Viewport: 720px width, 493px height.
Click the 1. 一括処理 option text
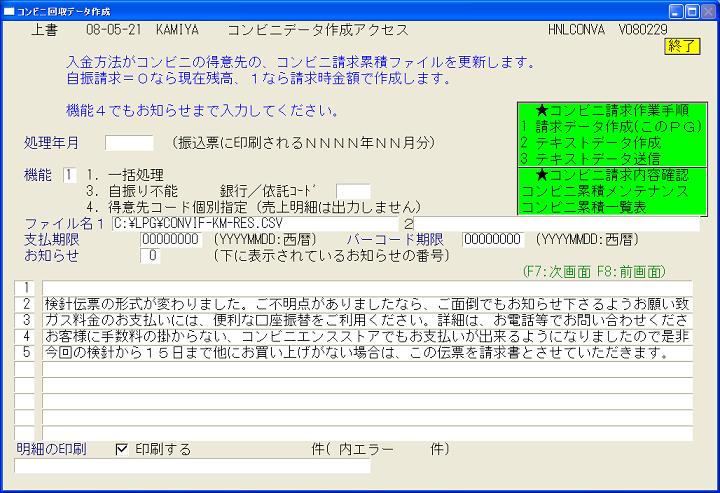(125, 175)
